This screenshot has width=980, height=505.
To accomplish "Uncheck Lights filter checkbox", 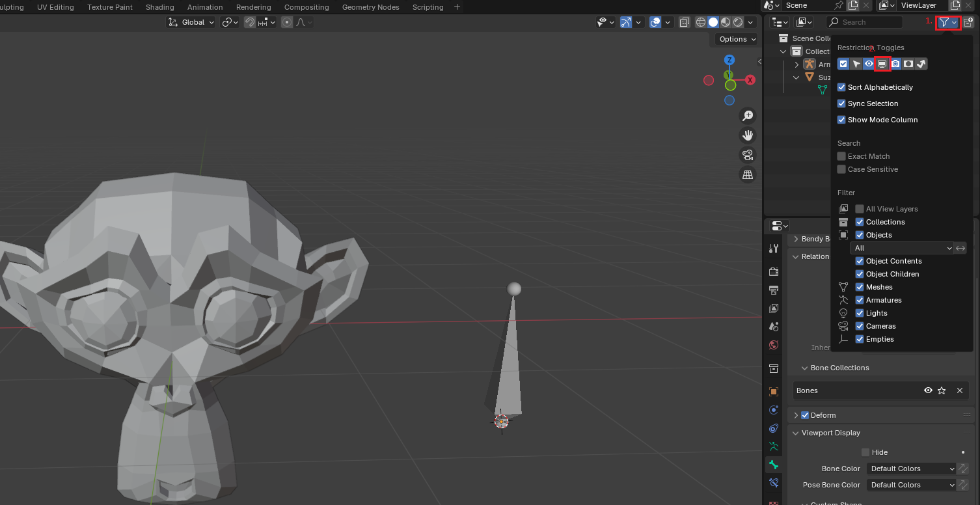I will coord(860,313).
